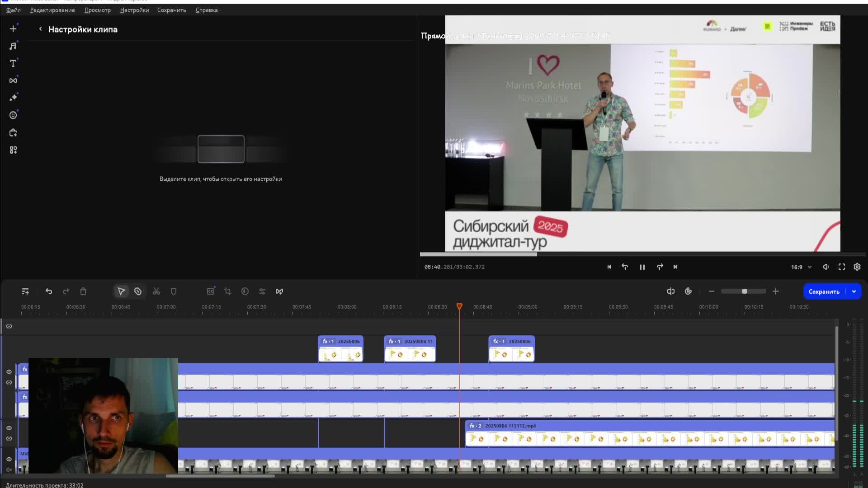Toggle visibility of the bottom main track
This screenshot has height=488, width=868.
pyautogui.click(x=9, y=459)
